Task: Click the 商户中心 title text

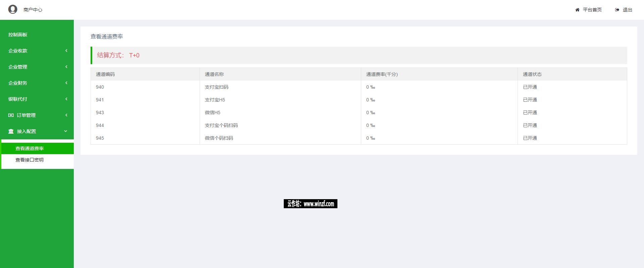Action: 33,10
